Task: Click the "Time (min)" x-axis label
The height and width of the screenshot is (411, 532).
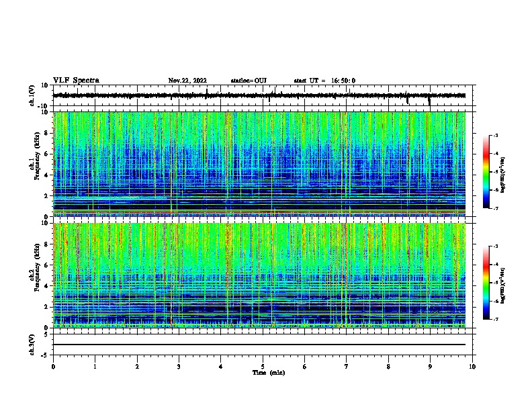Action: point(269,373)
